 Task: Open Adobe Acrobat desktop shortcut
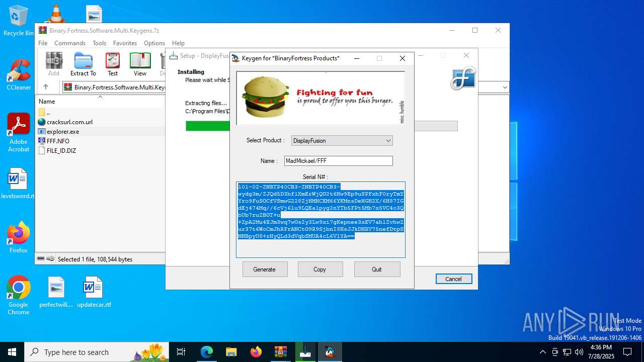[x=19, y=133]
